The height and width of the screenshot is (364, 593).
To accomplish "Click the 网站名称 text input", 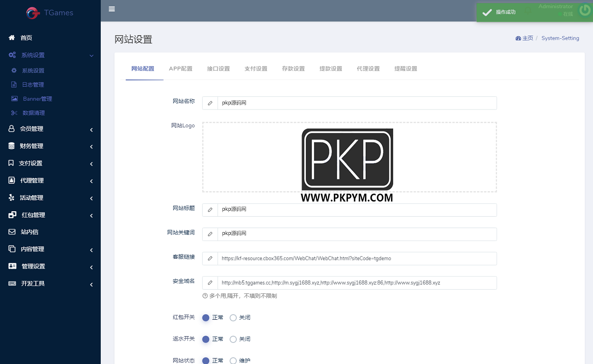I will 357,103.
